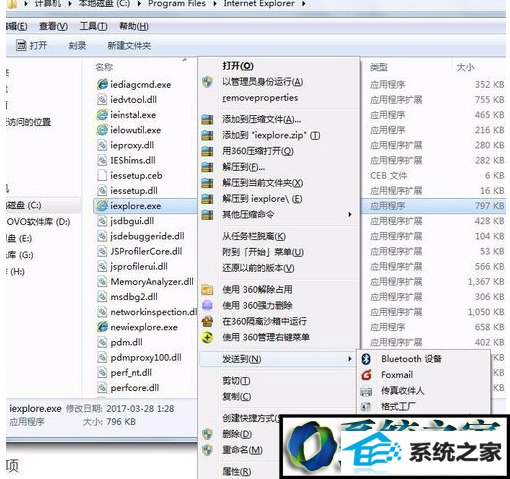The image size is (510, 479).
Task: Select 复制(C) in context menu
Action: [x=237, y=396]
